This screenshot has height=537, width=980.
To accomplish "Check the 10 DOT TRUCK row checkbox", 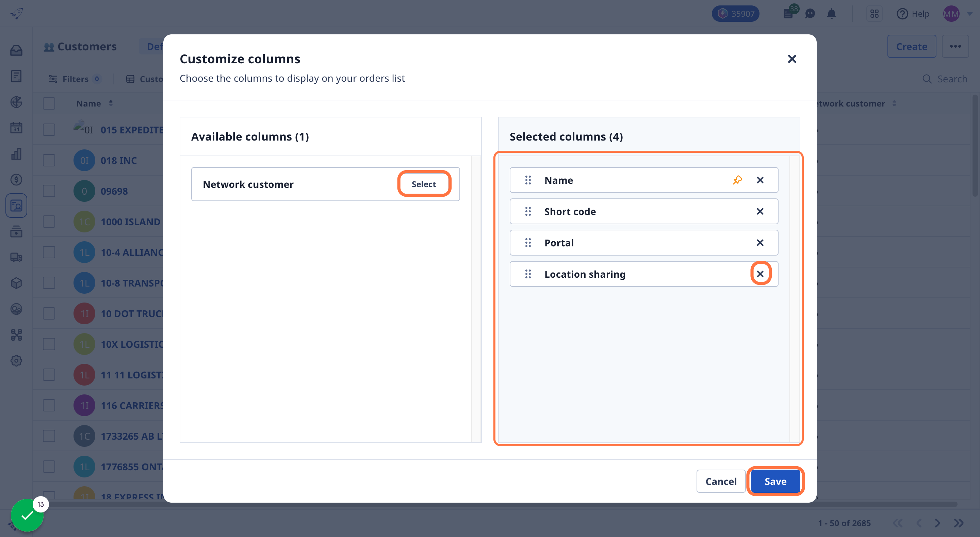I will 49,314.
